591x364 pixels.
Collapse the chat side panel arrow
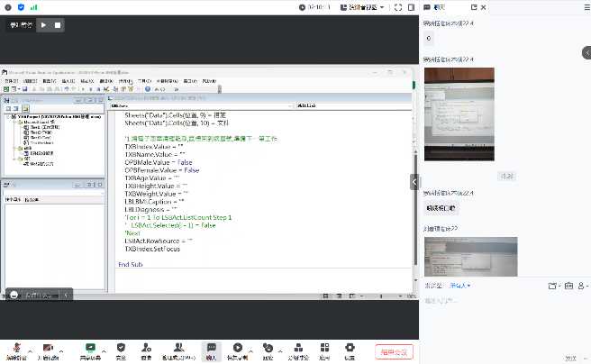coord(415,181)
